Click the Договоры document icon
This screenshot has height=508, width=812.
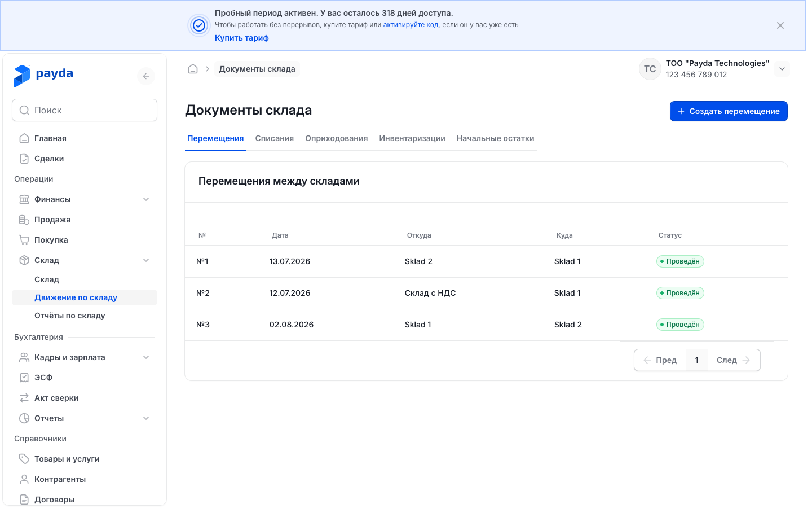pos(24,500)
